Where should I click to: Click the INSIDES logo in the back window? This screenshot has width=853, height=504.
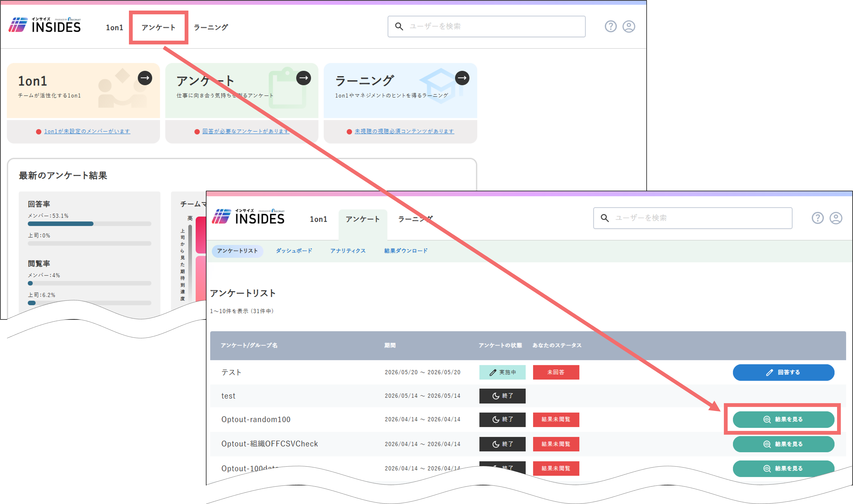(44, 25)
